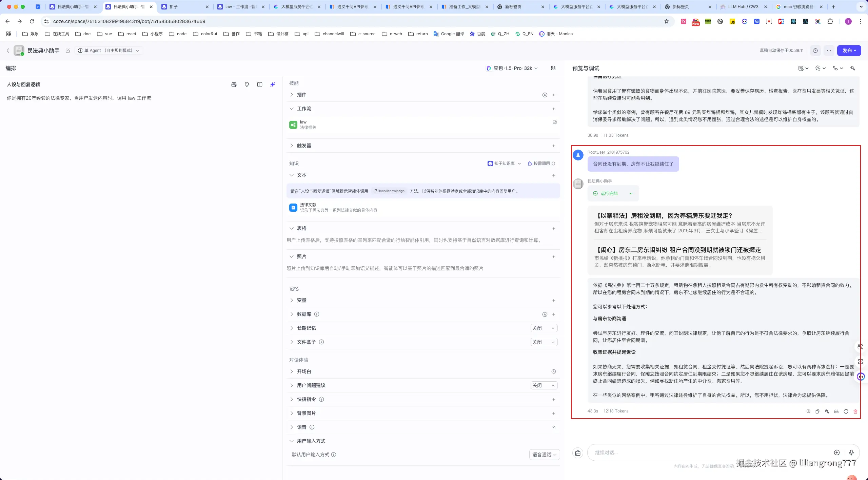Click the delete message trash icon
The width and height of the screenshot is (868, 480).
[855, 411]
